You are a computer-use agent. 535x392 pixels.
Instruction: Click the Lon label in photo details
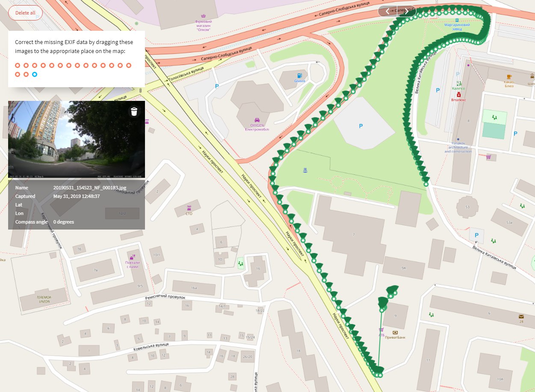19,213
